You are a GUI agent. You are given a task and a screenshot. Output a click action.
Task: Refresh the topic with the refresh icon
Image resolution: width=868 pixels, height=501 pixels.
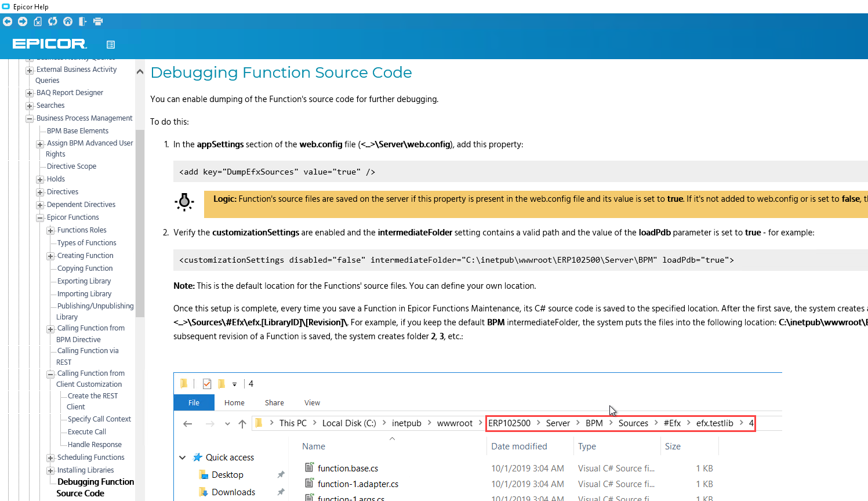coord(52,21)
